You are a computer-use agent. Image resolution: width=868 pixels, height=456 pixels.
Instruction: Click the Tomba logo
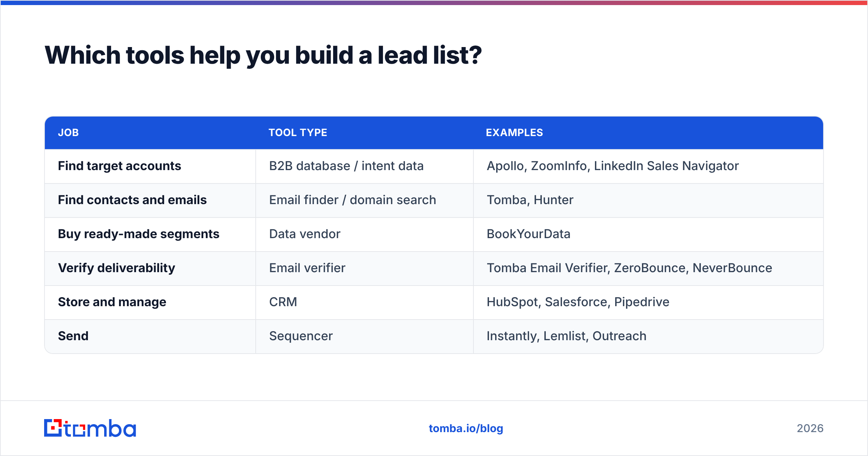pos(90,428)
